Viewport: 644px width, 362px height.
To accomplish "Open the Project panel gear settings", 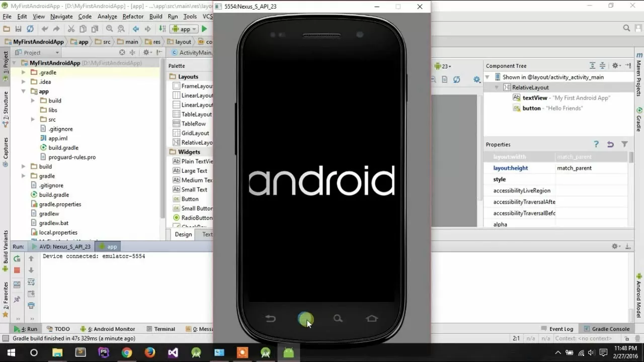I will (146, 52).
